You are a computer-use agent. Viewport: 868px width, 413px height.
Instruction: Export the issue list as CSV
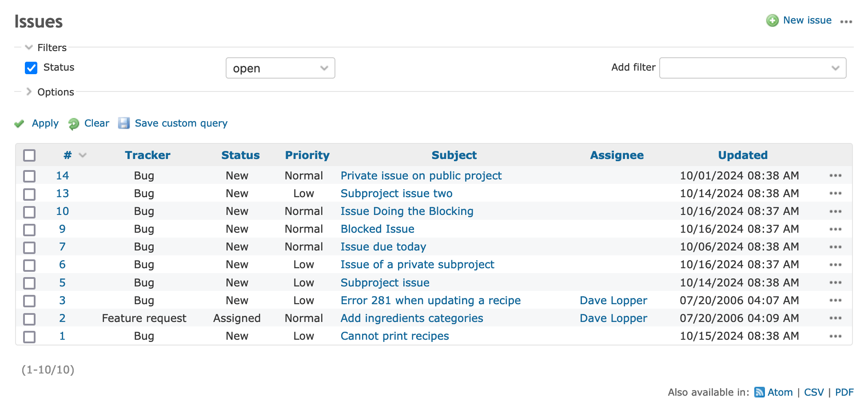tap(814, 392)
